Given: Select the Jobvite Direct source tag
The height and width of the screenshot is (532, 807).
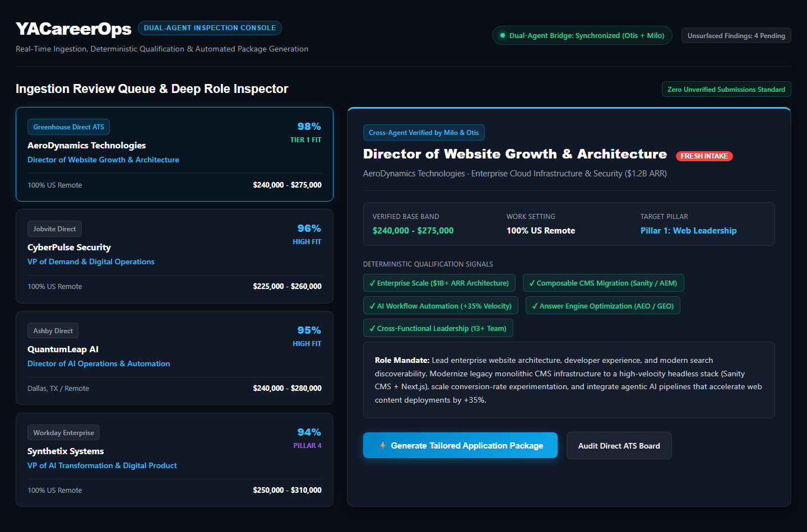Looking at the screenshot, I should (x=54, y=229).
